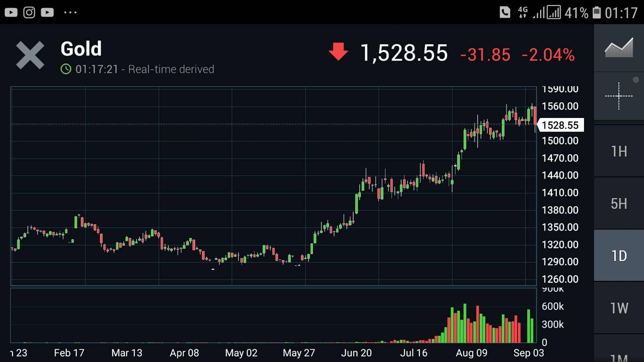
Task: Select the 1H timeframe
Action: click(619, 151)
